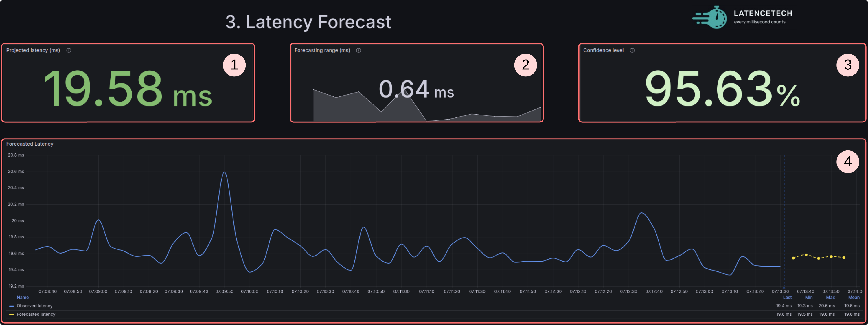Click the 07:13:30 time axis label
The width and height of the screenshot is (868, 325).
(x=780, y=291)
